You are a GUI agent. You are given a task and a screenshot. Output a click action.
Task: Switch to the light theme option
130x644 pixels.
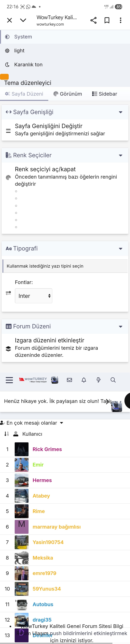pos(19,51)
